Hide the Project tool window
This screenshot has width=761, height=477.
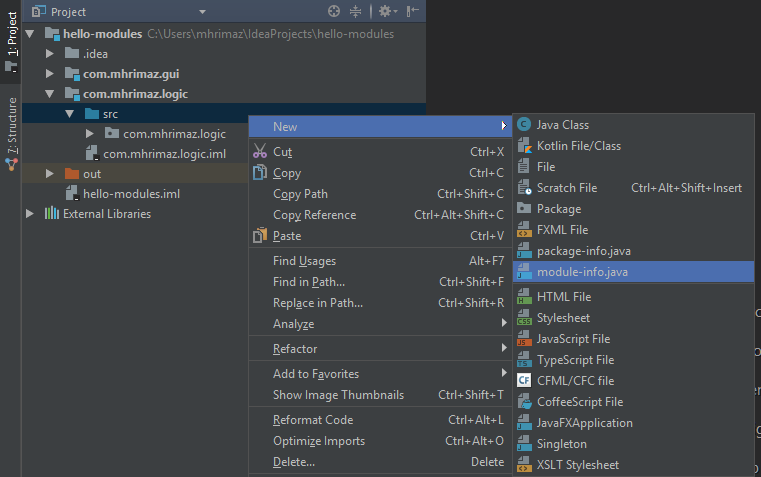point(413,11)
